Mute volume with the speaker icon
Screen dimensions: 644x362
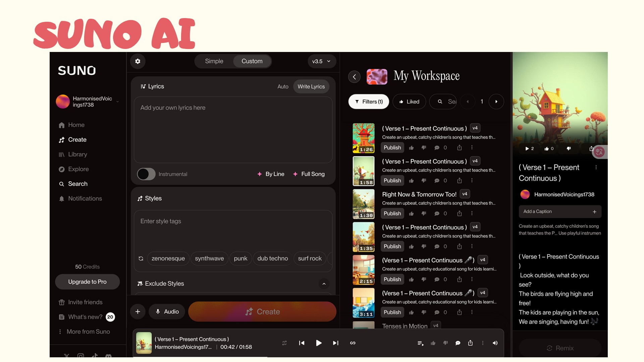(495, 343)
